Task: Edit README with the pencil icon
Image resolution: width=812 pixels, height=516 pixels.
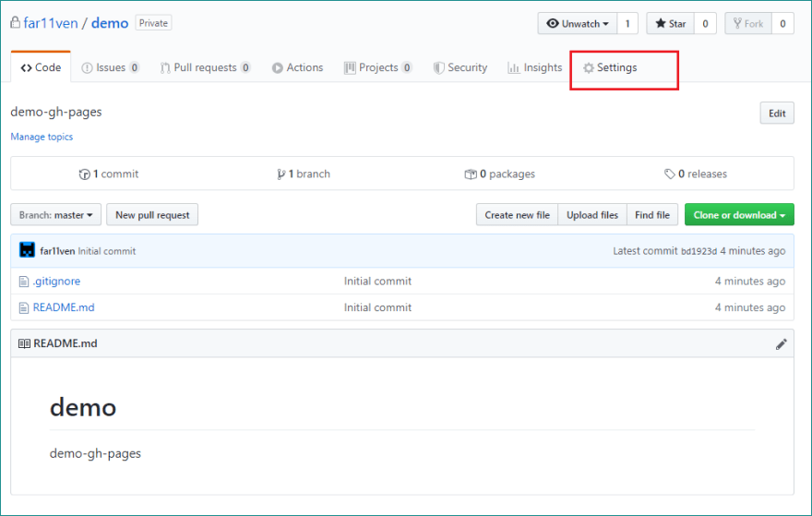Action: pyautogui.click(x=781, y=344)
